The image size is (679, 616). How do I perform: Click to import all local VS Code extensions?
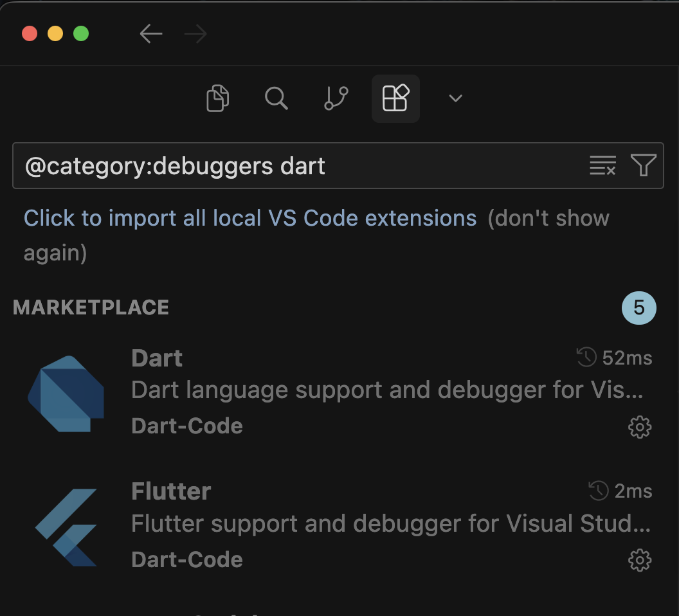[250, 218]
